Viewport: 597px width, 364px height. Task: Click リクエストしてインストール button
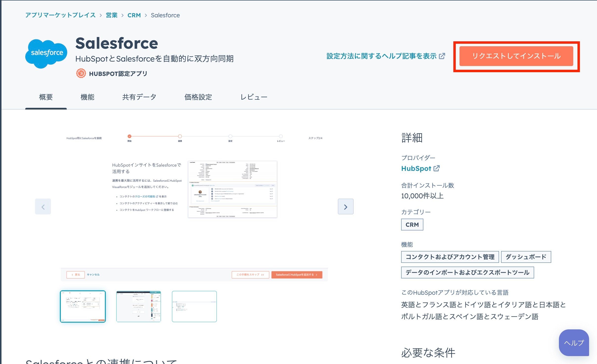pos(516,56)
